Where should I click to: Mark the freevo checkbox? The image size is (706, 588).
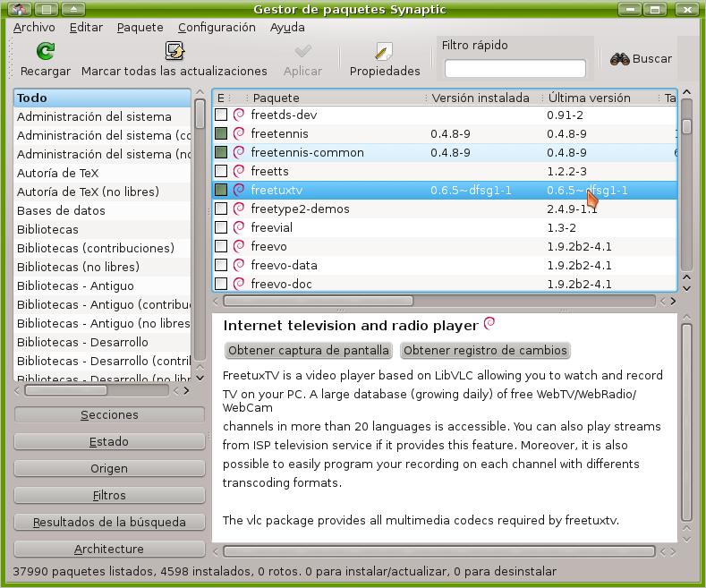coord(221,246)
